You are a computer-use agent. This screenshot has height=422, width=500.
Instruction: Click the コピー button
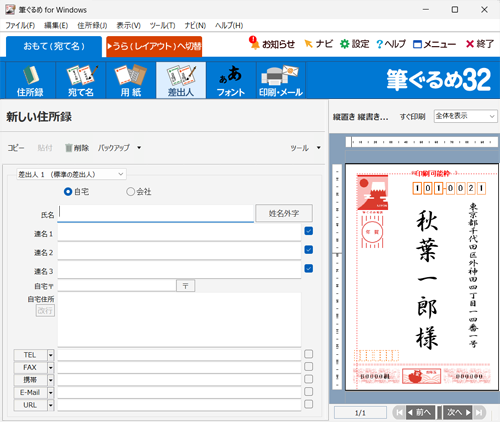[16, 148]
